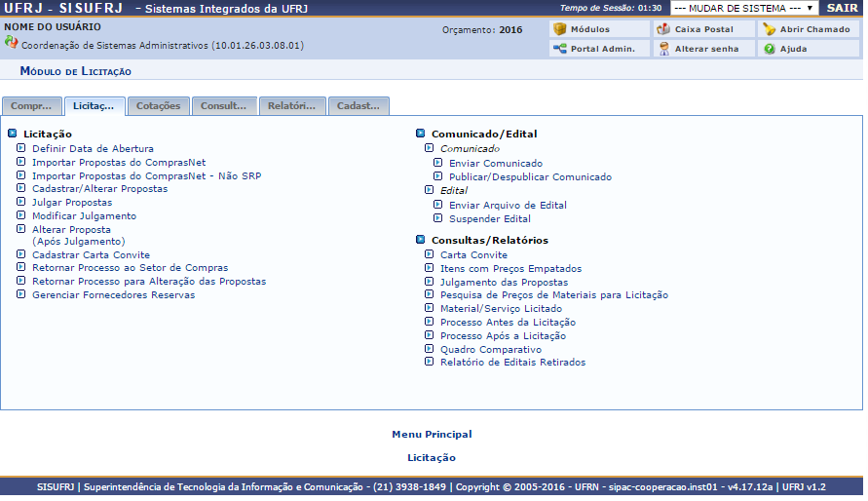
Task: Click the Tempo de Sessão: 01:30 text
Action: pyautogui.click(x=611, y=8)
